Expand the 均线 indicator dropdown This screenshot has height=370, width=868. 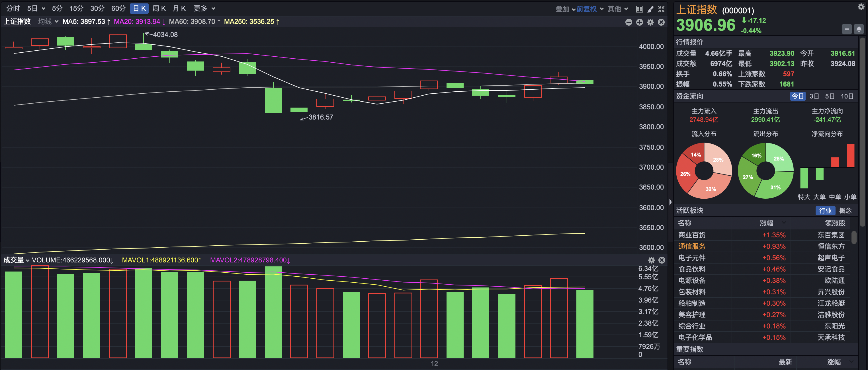[x=48, y=22]
